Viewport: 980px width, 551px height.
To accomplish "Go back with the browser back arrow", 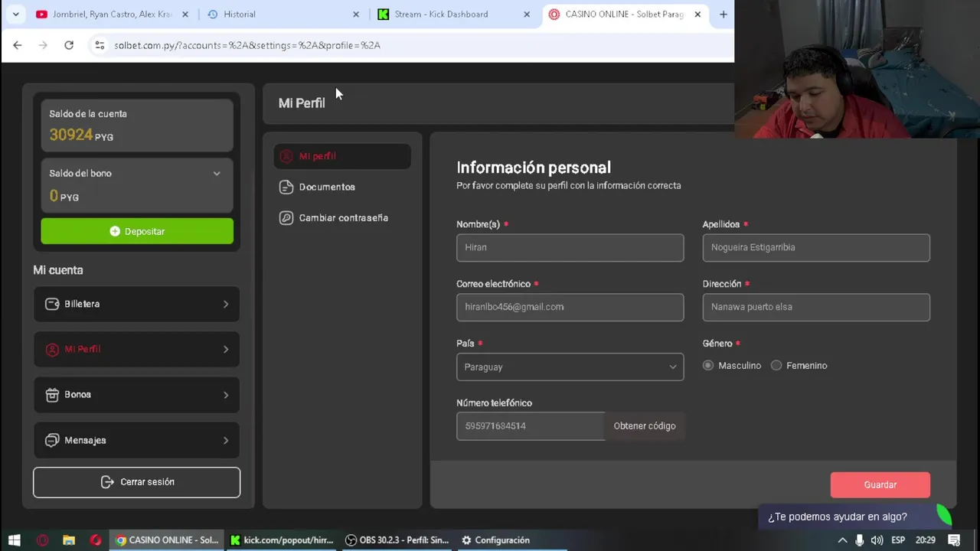I will (x=18, y=45).
